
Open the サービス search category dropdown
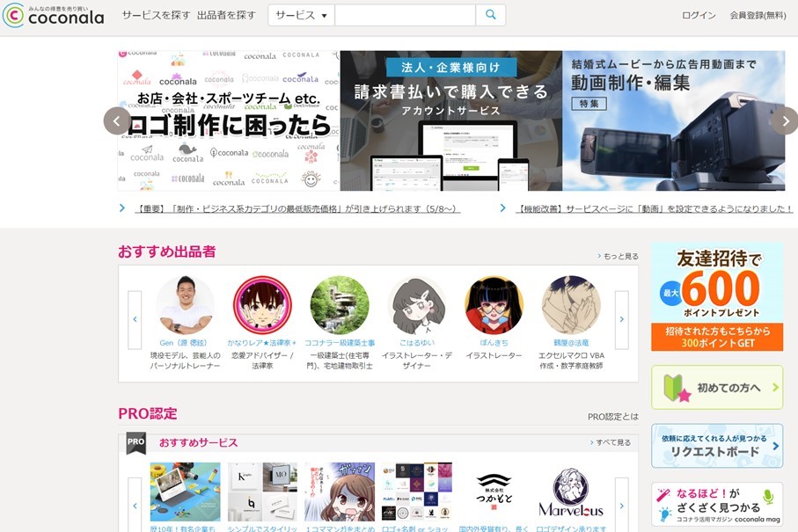tap(301, 15)
